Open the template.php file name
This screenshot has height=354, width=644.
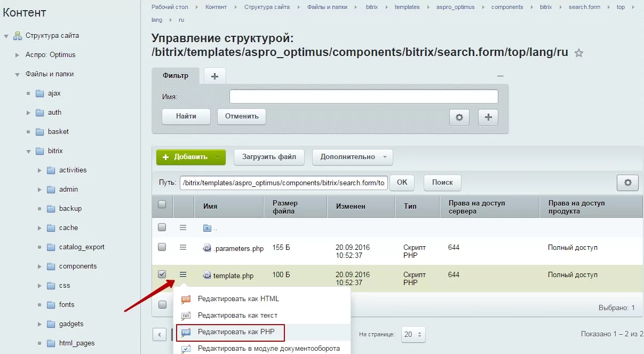(x=233, y=276)
